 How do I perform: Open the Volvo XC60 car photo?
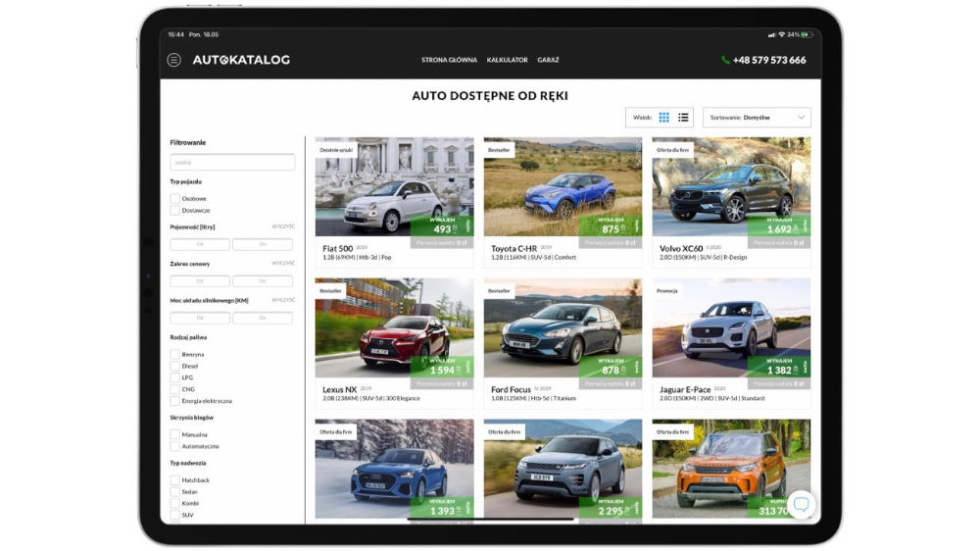731,186
